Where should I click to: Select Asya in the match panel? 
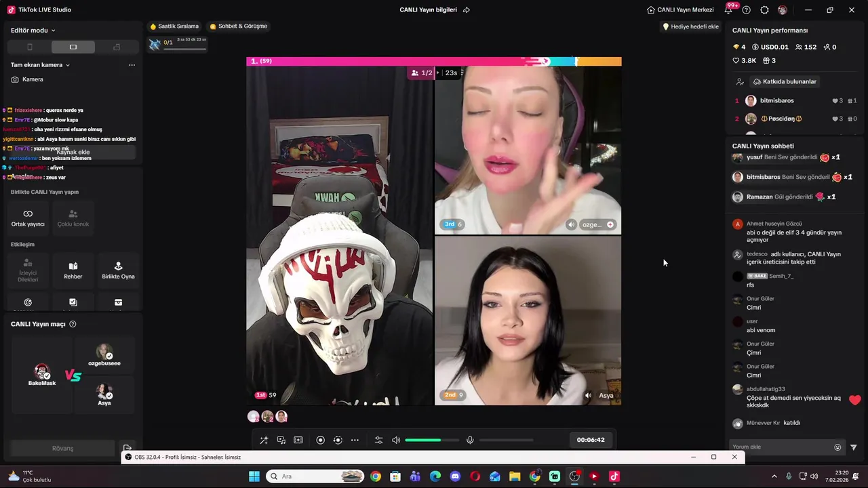104,394
